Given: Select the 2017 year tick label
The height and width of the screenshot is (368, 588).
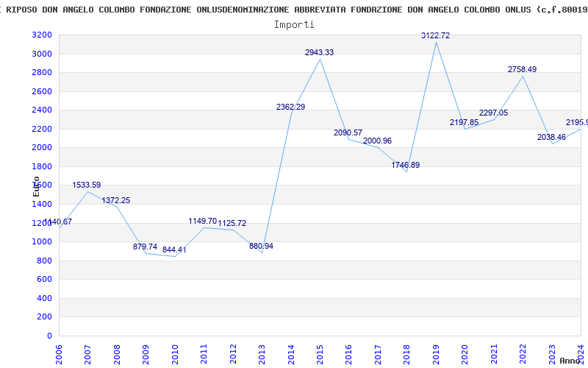Looking at the screenshot, I should (378, 354).
